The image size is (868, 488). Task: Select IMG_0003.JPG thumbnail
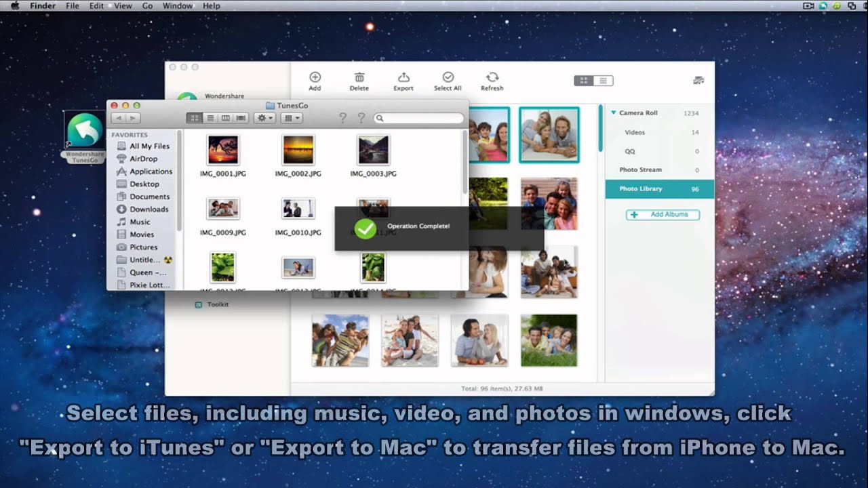374,149
